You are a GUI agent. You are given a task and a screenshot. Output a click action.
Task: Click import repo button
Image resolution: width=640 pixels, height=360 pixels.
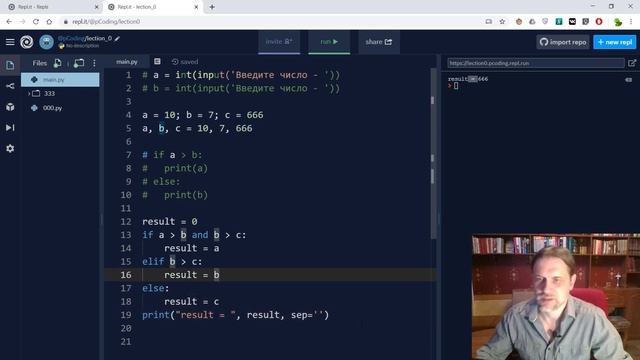pos(563,42)
